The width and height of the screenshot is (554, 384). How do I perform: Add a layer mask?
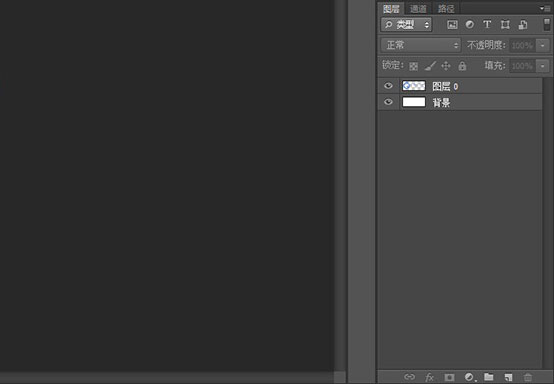coord(449,377)
